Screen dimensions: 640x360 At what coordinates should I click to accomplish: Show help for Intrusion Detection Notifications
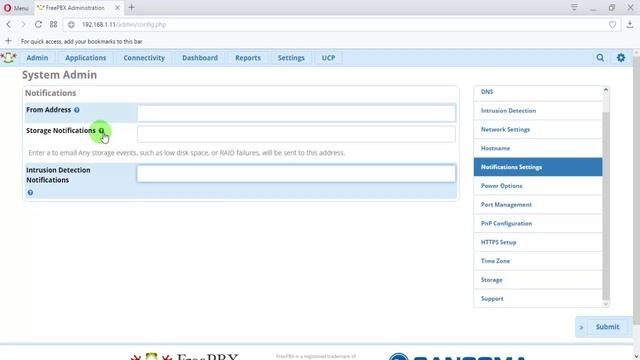(30, 192)
